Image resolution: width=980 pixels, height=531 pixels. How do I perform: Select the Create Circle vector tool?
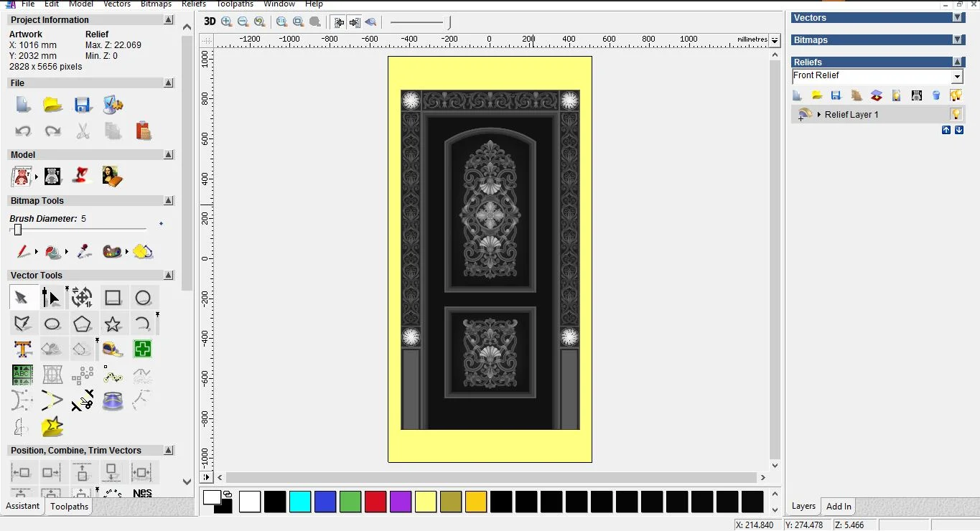[x=143, y=297]
